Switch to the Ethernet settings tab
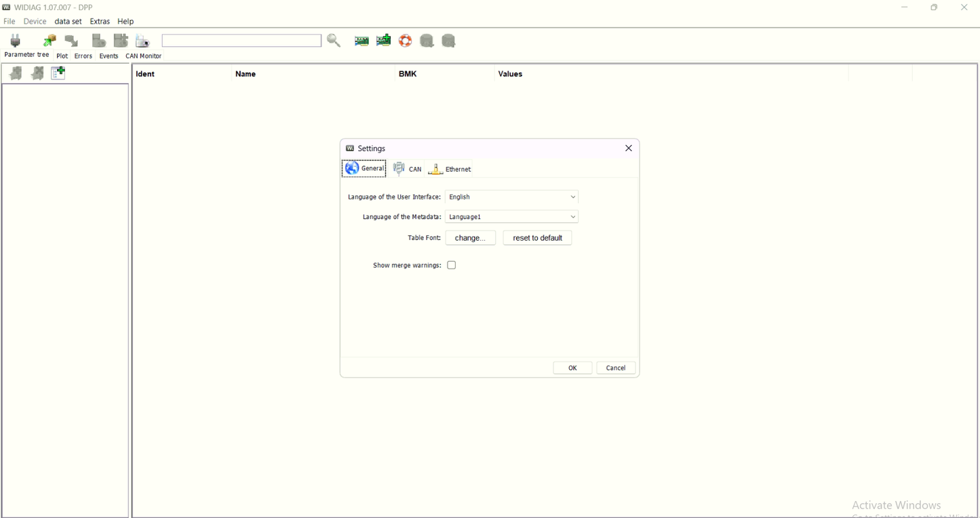980x518 pixels. [x=450, y=169]
